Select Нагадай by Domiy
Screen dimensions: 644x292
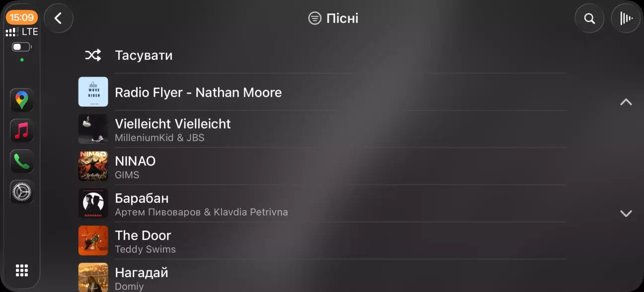pos(323,277)
